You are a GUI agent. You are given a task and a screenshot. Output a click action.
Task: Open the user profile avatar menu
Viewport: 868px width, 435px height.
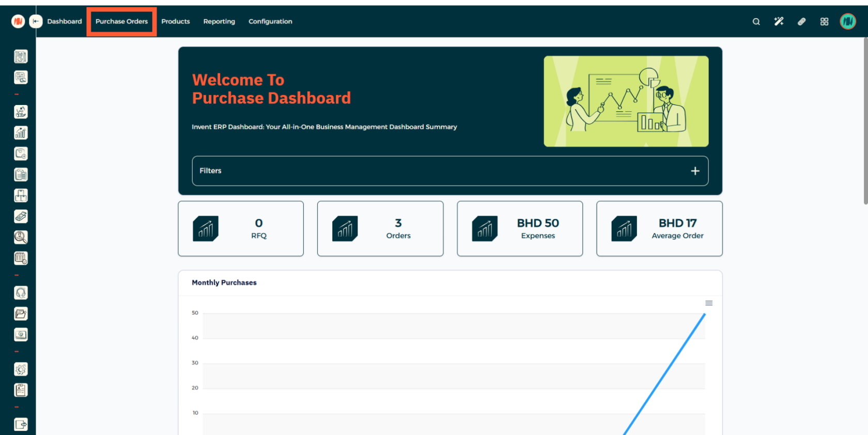point(847,22)
